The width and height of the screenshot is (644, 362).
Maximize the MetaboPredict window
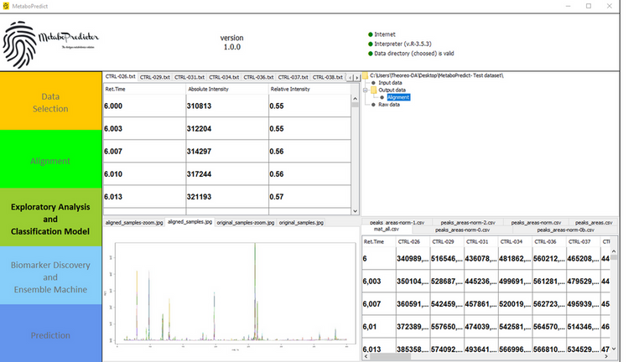click(589, 6)
